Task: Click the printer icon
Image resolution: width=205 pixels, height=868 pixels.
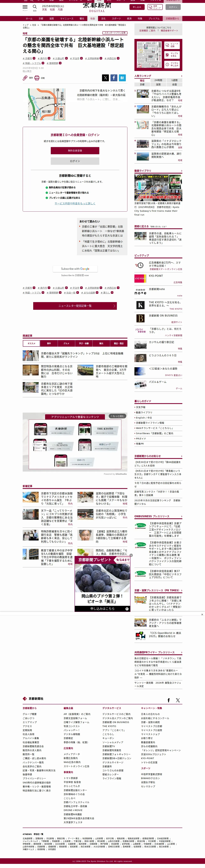Action: click(37, 78)
